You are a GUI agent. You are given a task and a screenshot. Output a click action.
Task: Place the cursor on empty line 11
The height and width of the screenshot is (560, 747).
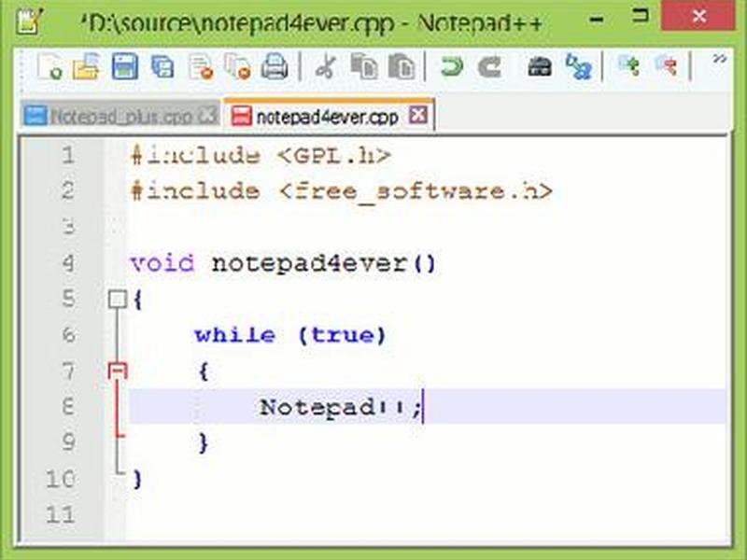426,514
